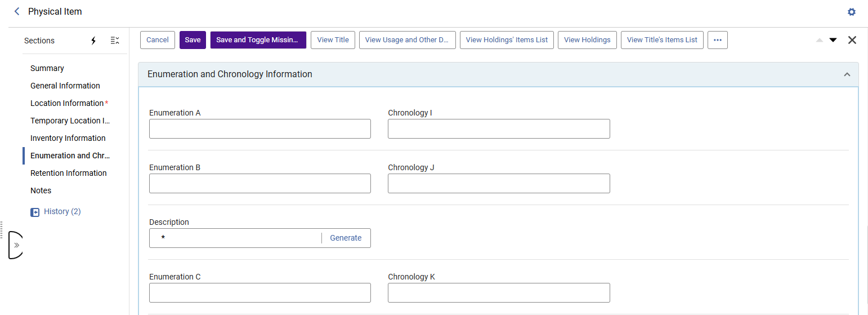Focus the Chronology K input field
This screenshot has width=868, height=315.
499,292
